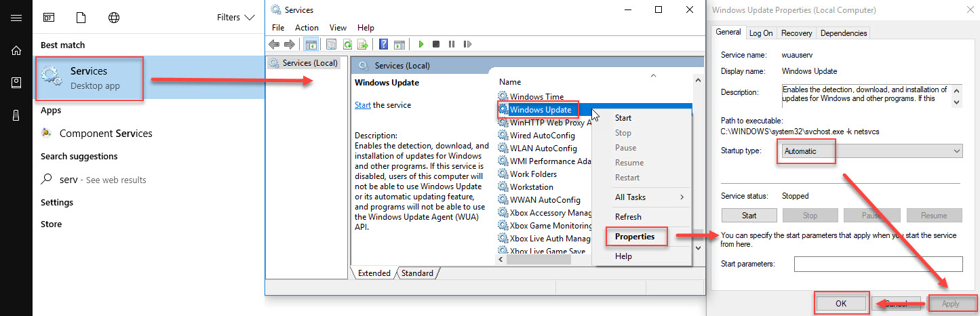The image size is (980, 316).
Task: Click the Start button in Properties dialog
Action: pyautogui.click(x=749, y=216)
